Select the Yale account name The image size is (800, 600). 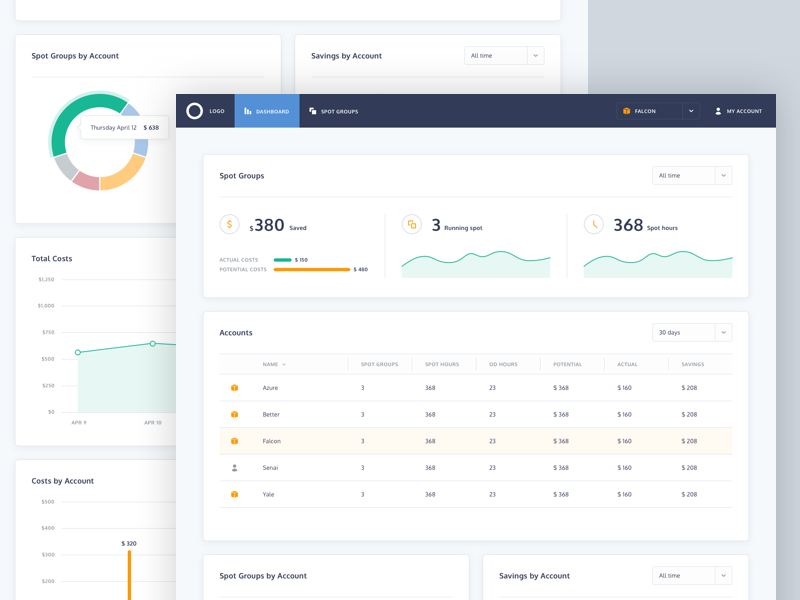click(x=268, y=494)
